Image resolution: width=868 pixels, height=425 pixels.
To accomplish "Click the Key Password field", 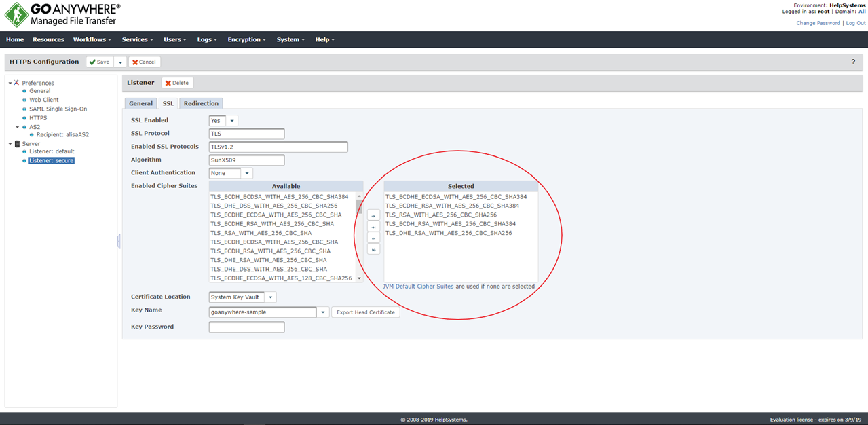I will (x=246, y=327).
